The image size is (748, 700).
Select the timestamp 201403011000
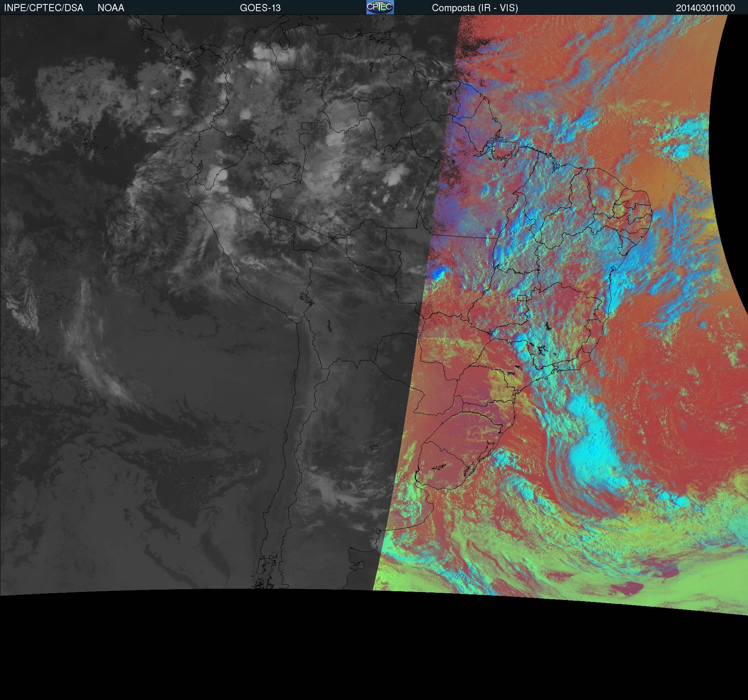706,8
